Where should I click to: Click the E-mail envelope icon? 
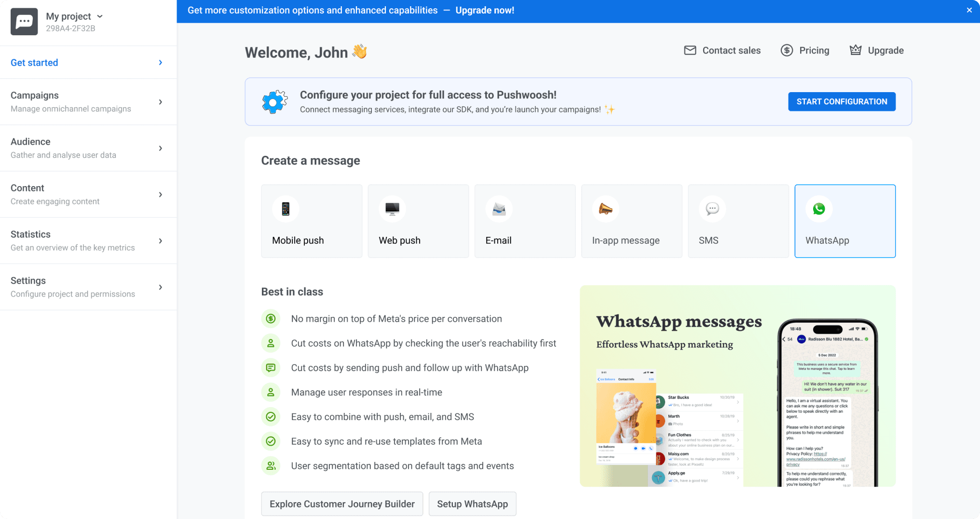(499, 209)
